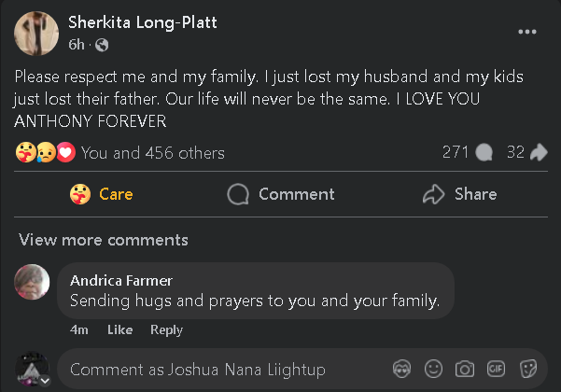The image size is (561, 392).
Task: Click the Comment button
Action: pyautogui.click(x=280, y=194)
